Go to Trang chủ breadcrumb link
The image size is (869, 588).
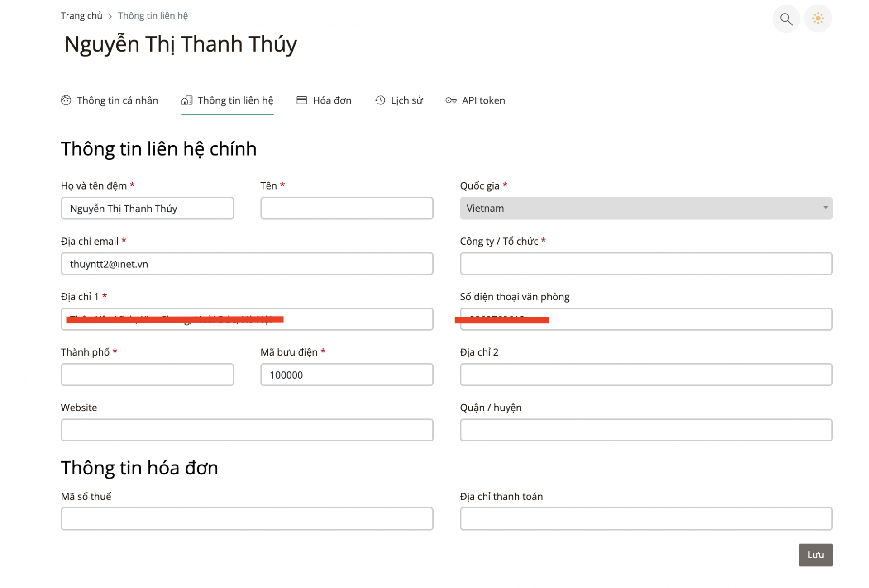81,16
